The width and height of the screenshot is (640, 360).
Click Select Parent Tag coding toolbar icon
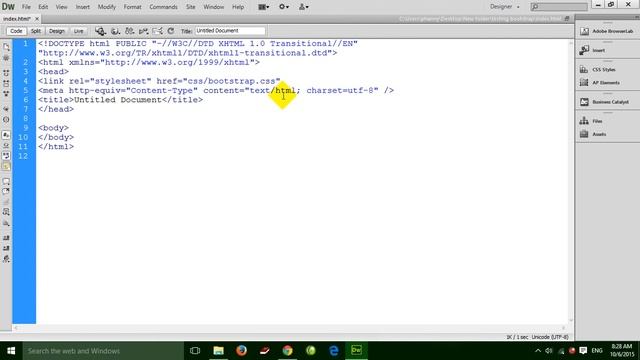[6, 109]
